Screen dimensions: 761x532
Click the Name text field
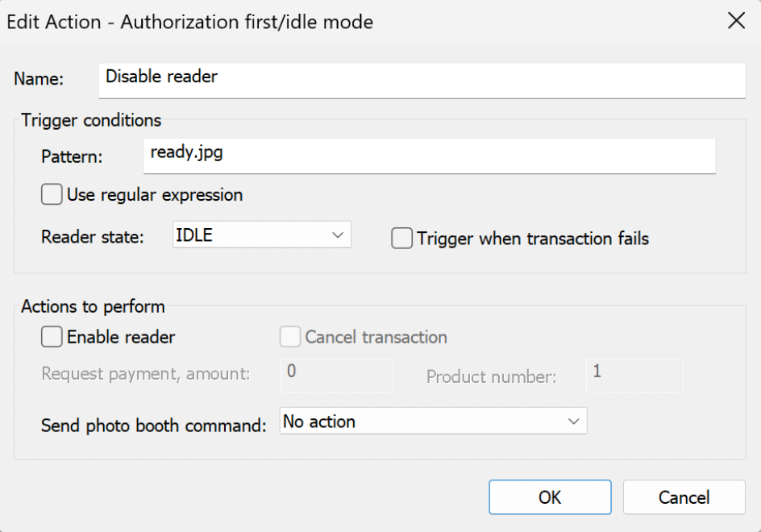click(422, 79)
